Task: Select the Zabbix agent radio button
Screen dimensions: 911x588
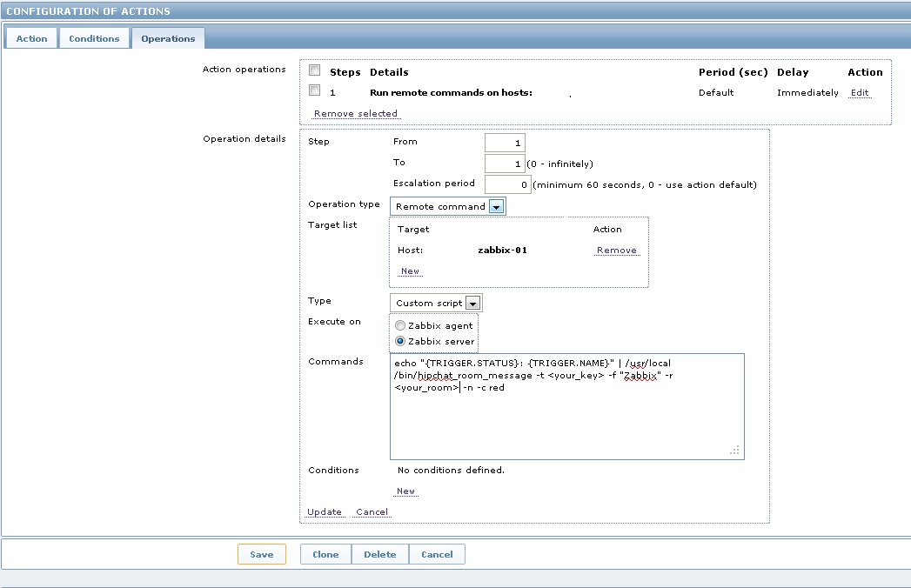Action: pyautogui.click(x=399, y=325)
